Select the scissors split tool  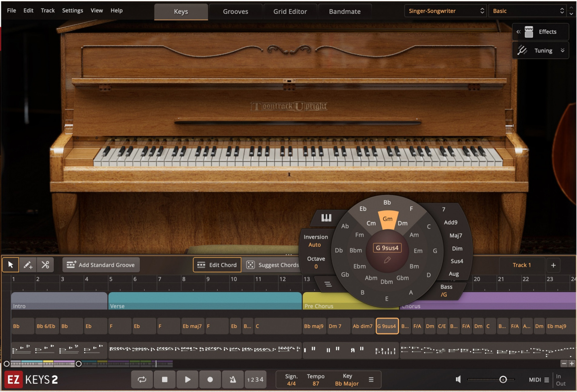pyautogui.click(x=45, y=264)
